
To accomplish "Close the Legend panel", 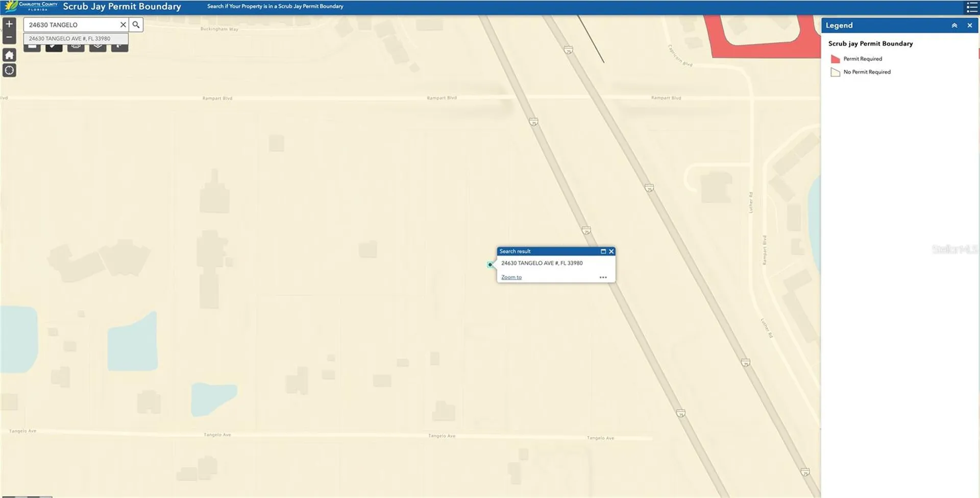I will click(969, 26).
